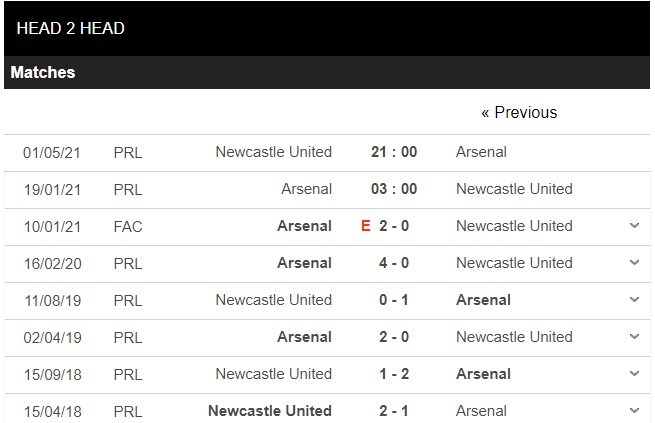Select the HEAD 2 HEAD title bar
Screen dimensions: 655x423
pos(327,28)
